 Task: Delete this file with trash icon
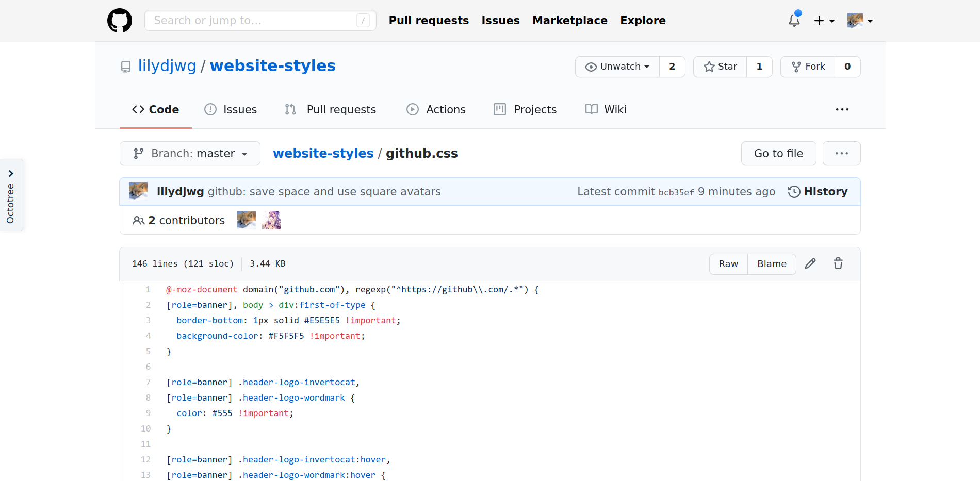(838, 263)
